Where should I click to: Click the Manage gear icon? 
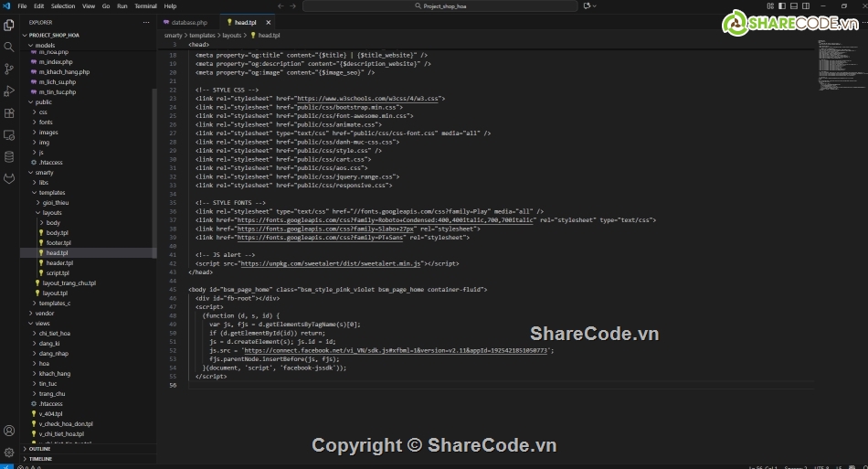click(9, 452)
